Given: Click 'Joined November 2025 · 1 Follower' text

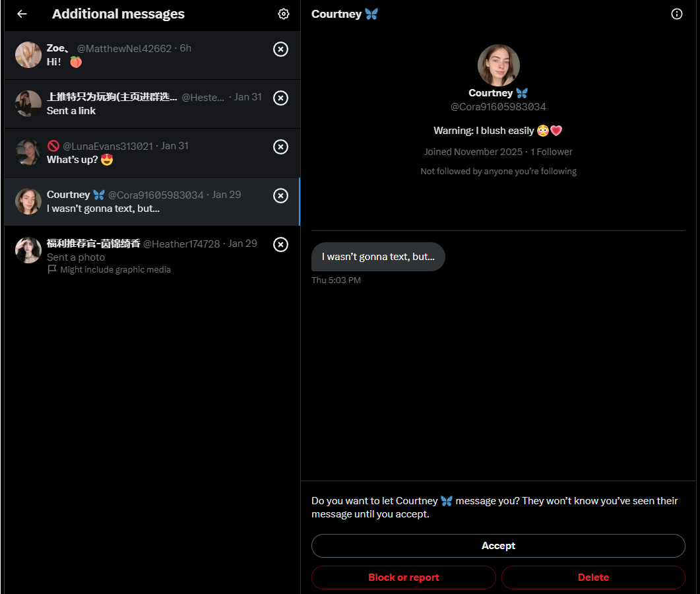Looking at the screenshot, I should [x=498, y=152].
